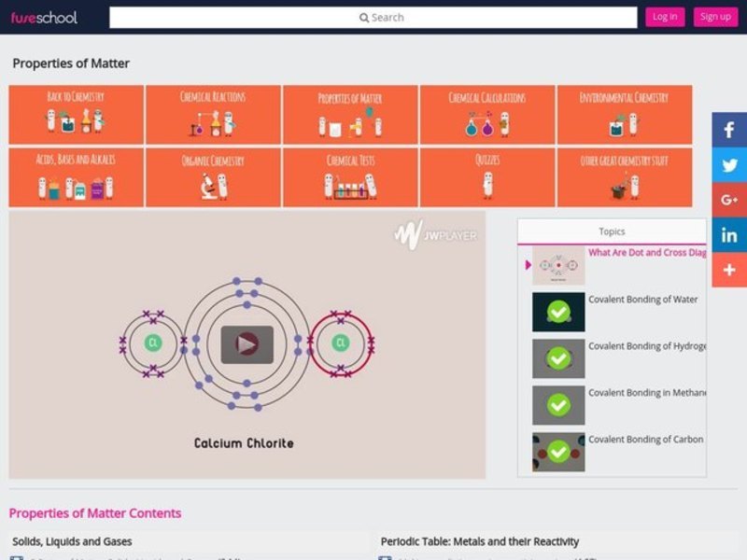Click into the Search field
Viewport: 747px width, 560px height.
point(373,17)
